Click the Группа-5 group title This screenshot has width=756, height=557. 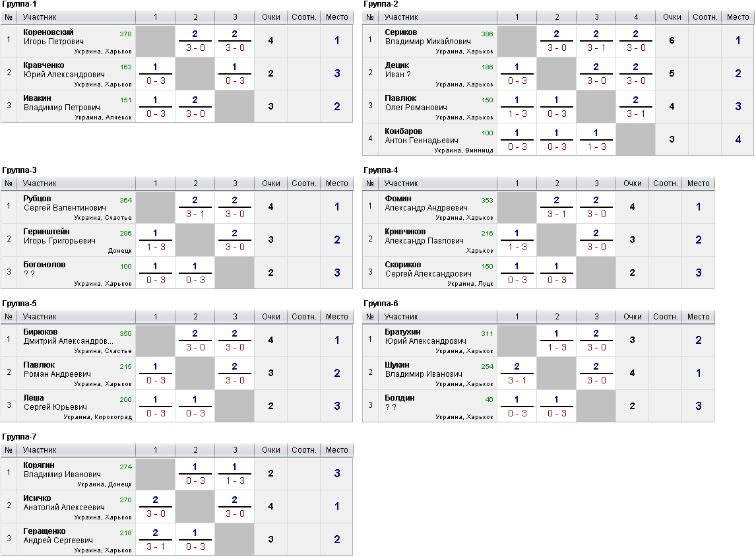tap(19, 304)
